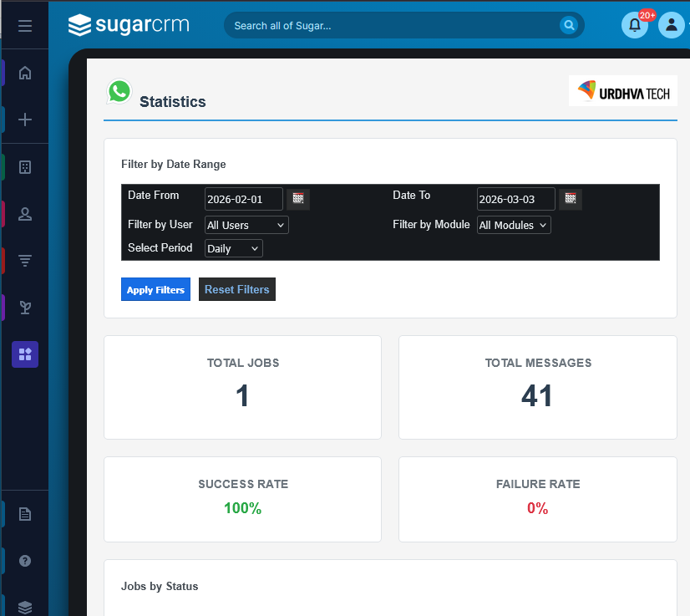Open the Date From calendar picker
This screenshot has width=690, height=616.
click(x=298, y=199)
